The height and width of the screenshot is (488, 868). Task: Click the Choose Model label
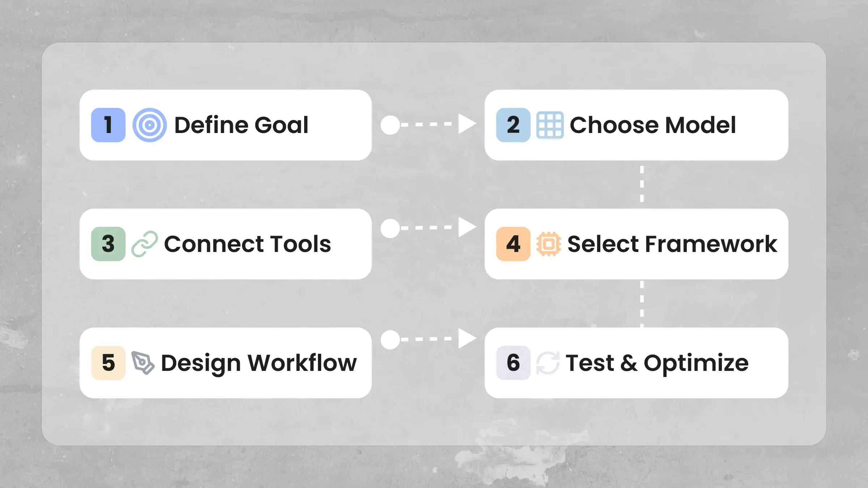[653, 125]
